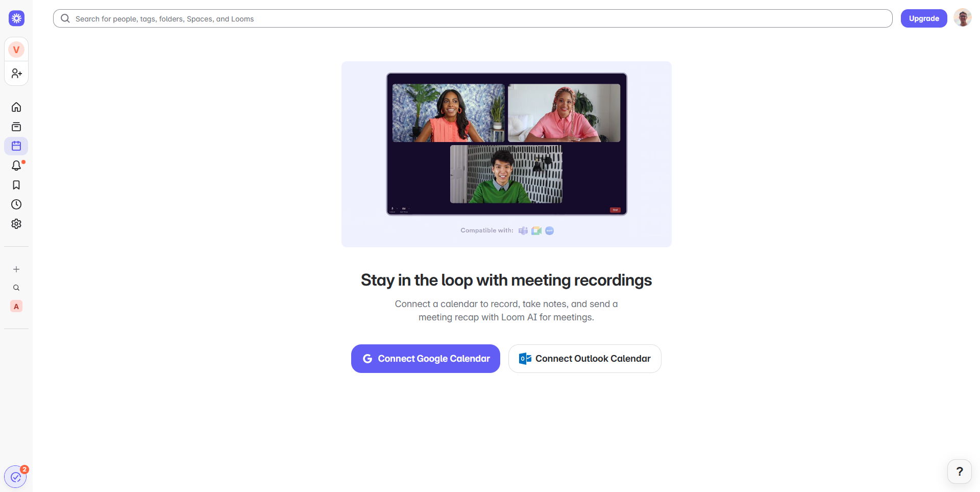Open the Loom logo home icon
The width and height of the screenshot is (980, 492).
coord(16,18)
